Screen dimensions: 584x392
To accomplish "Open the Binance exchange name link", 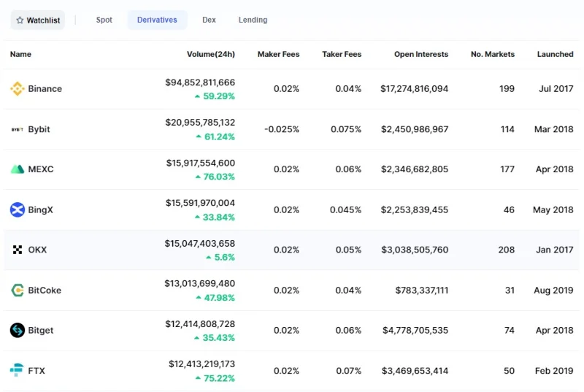I will point(45,88).
